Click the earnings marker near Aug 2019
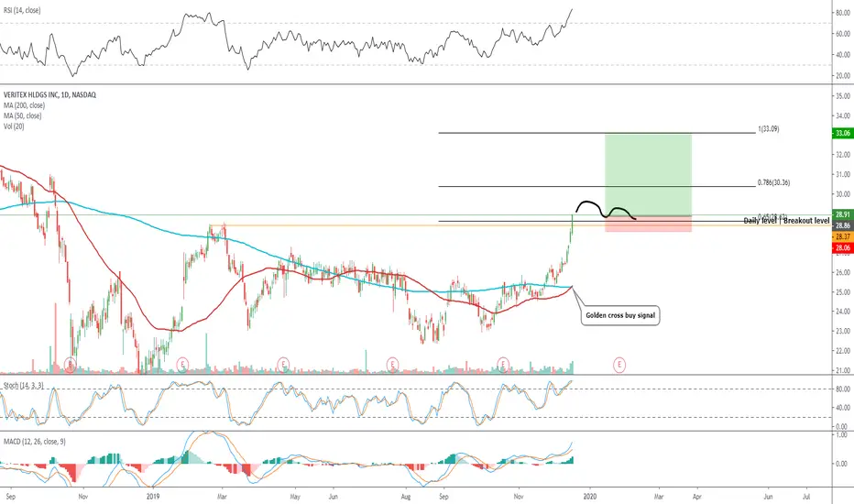854x504 pixels. 392,365
